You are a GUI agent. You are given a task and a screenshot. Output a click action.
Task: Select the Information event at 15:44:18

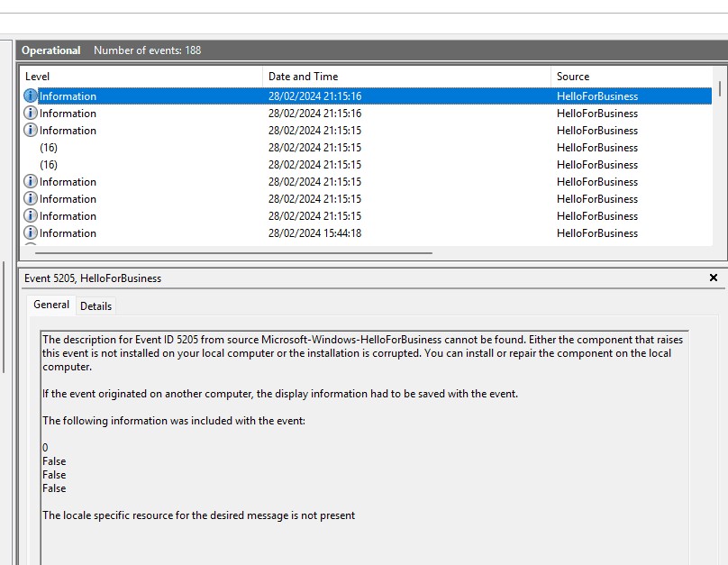(x=367, y=233)
